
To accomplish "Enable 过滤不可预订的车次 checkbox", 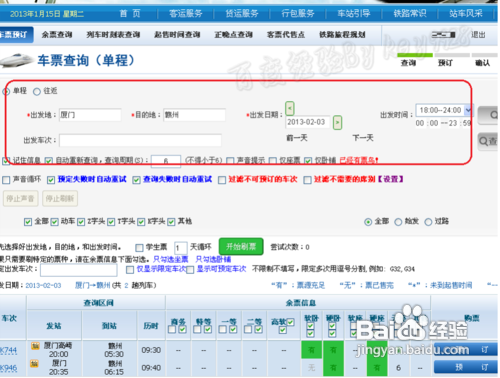I will [x=222, y=180].
